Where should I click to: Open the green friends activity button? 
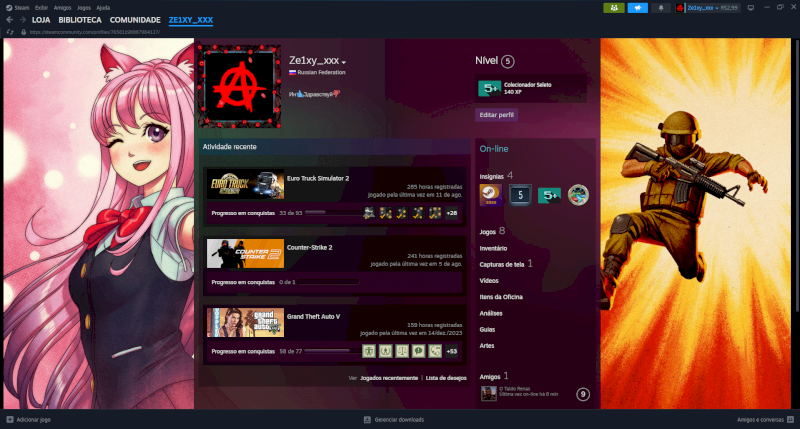(614, 8)
